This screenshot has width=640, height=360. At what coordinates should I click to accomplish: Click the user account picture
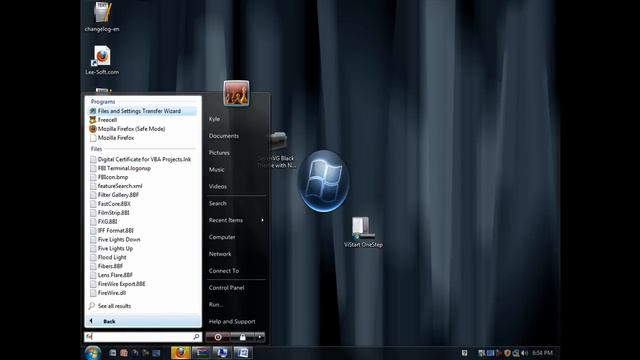click(x=236, y=93)
